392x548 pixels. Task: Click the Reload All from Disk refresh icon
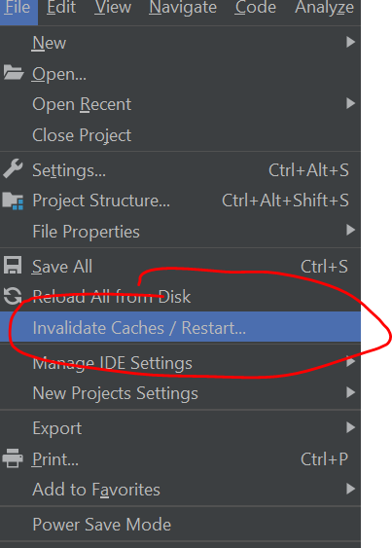pyautogui.click(x=13, y=296)
